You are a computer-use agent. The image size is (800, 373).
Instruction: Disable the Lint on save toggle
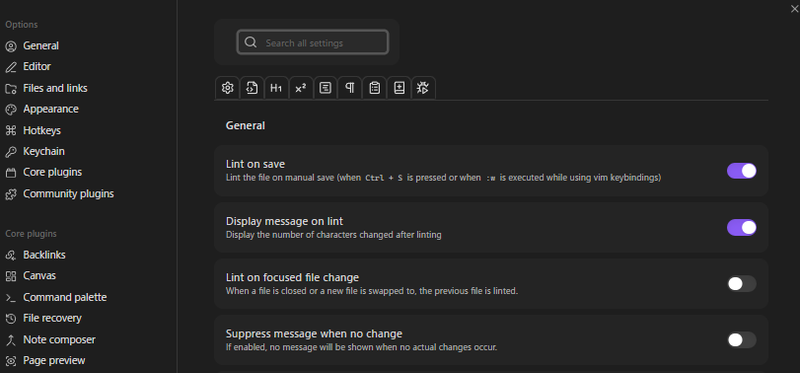(741, 171)
